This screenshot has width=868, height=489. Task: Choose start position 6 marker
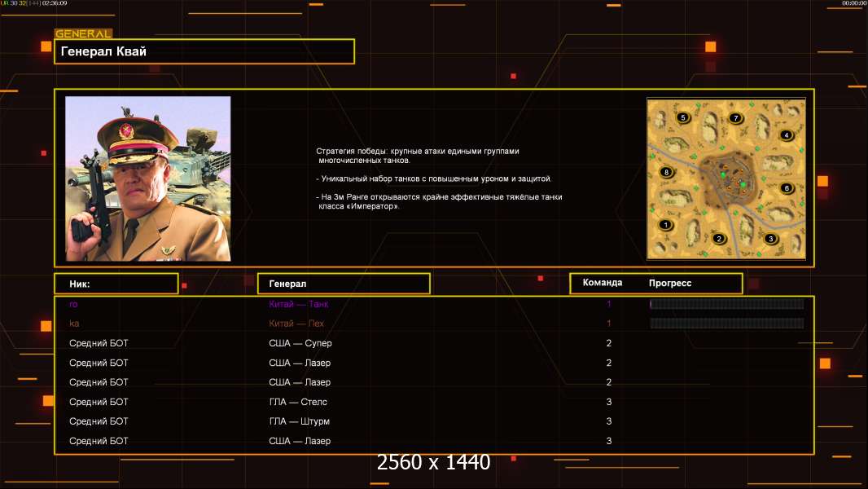786,188
